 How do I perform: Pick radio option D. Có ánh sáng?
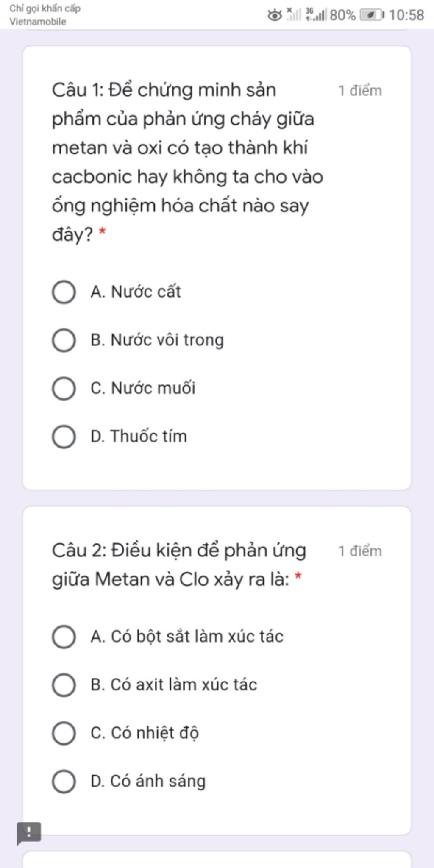coord(64,782)
